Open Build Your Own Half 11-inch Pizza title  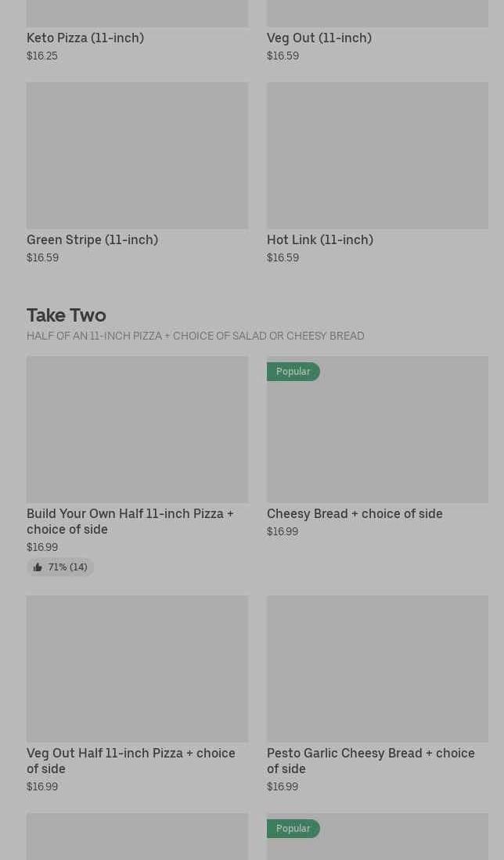coord(130,521)
